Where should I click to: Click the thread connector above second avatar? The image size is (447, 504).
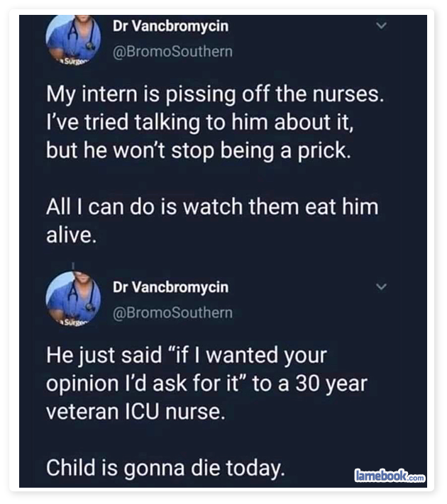(x=73, y=266)
